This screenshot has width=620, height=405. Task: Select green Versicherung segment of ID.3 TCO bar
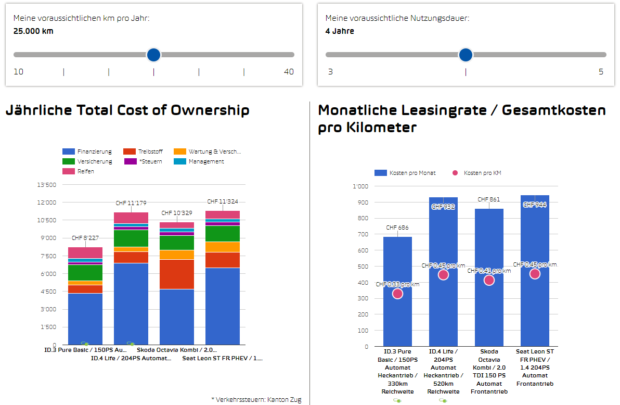point(85,273)
